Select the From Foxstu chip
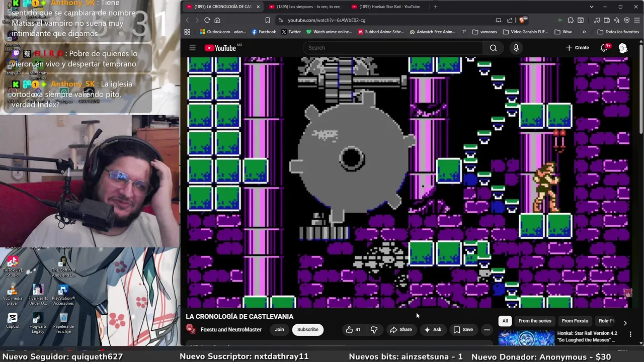Viewport: 644px width, 362px height. point(575,321)
